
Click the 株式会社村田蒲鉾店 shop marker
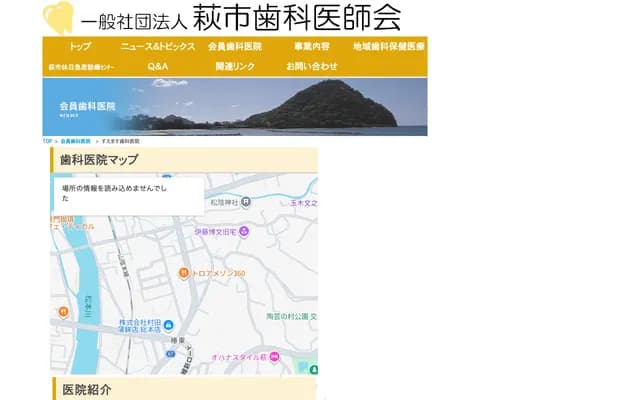click(168, 324)
